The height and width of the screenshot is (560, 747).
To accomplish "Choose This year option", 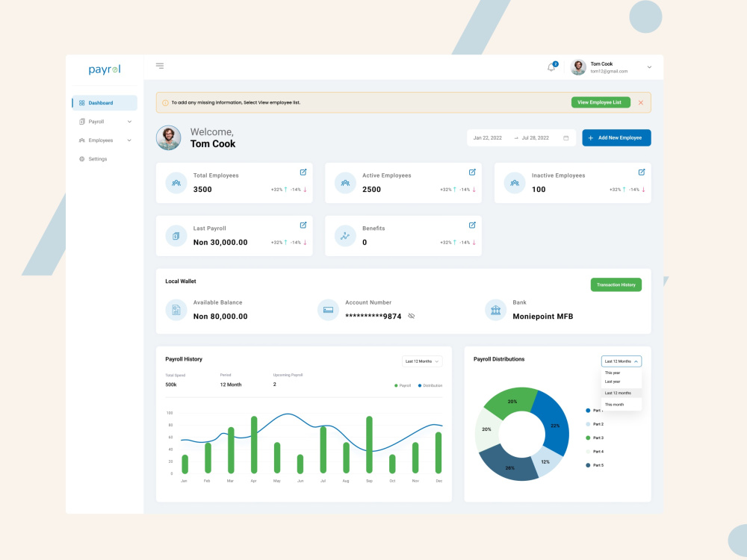I will pyautogui.click(x=622, y=373).
